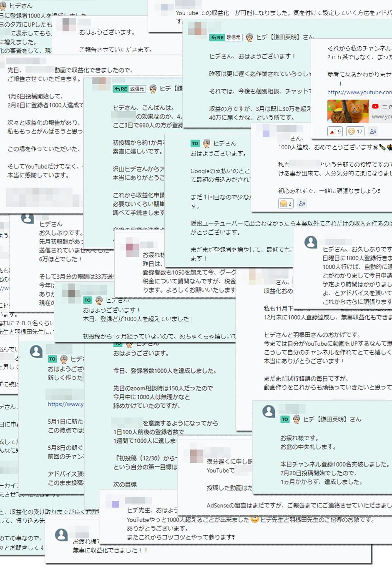The image size is (392, 567).
Task: Click the red YouTube logo beside thumbnail
Action: pos(375,106)
